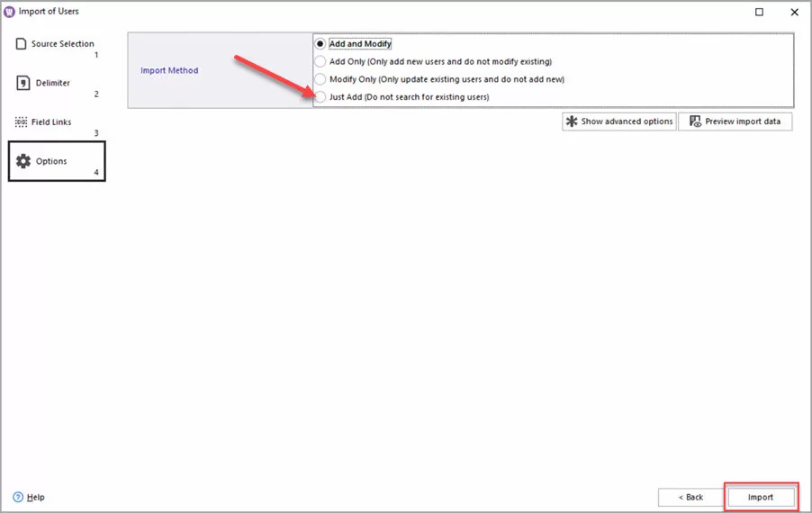Image resolution: width=812 pixels, height=513 pixels.
Task: Switch to the Delimiter step
Action: 52,83
